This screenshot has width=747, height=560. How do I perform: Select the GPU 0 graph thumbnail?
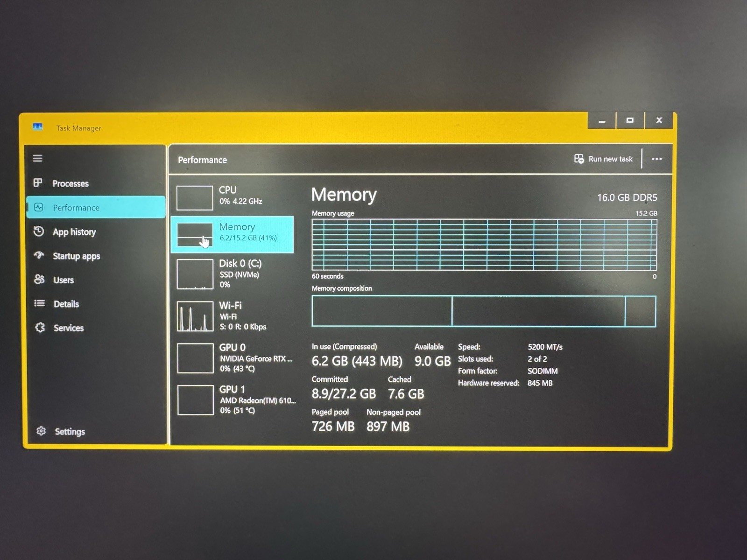click(x=195, y=358)
